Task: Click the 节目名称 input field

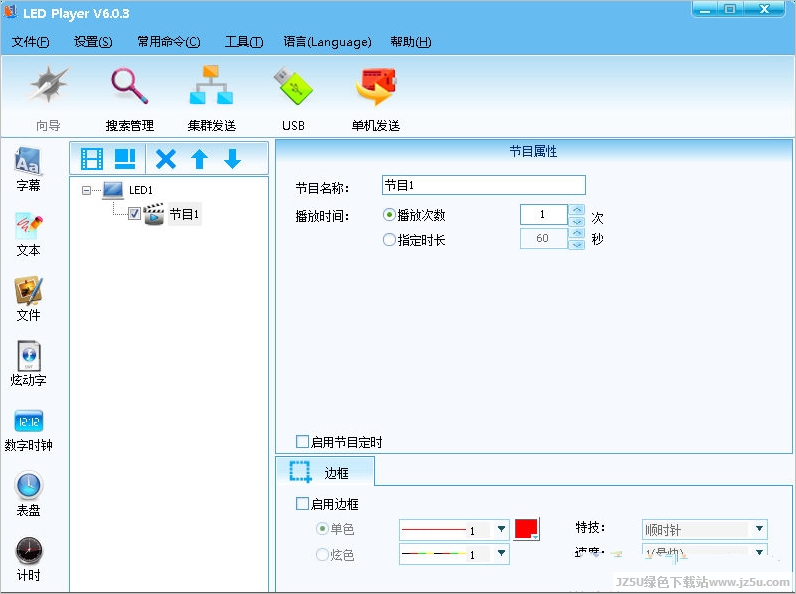Action: click(484, 185)
